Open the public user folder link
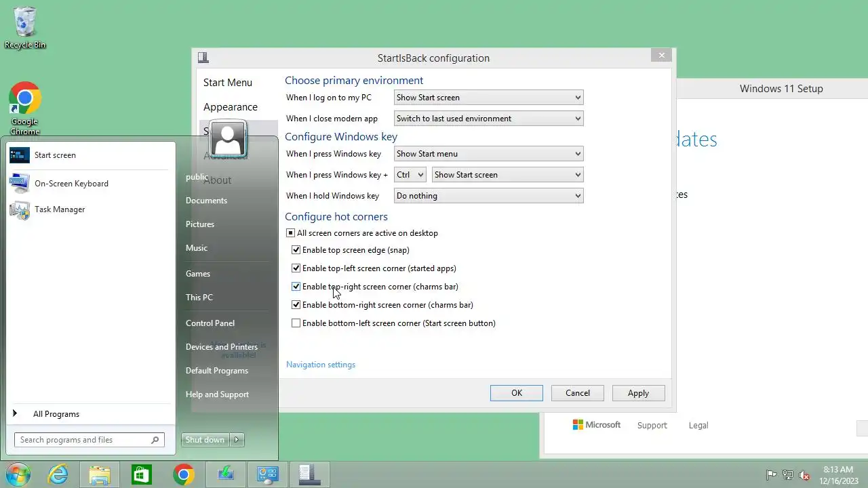This screenshot has width=868, height=488. click(x=197, y=177)
